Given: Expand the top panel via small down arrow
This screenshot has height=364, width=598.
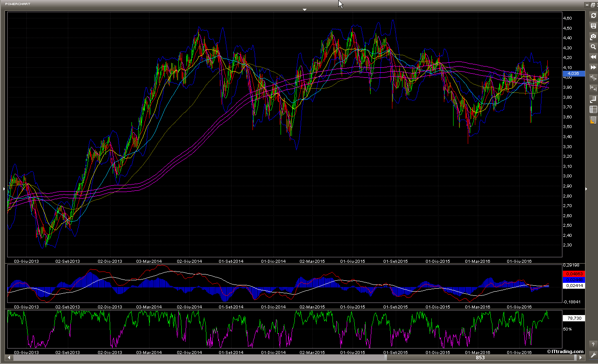Looking at the screenshot, I should [305, 9].
